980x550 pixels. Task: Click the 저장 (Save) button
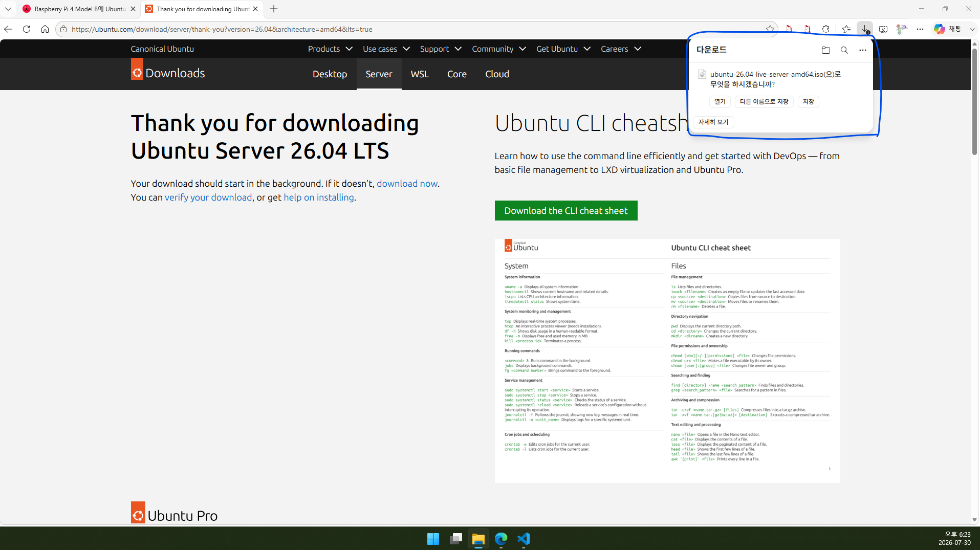click(x=809, y=101)
